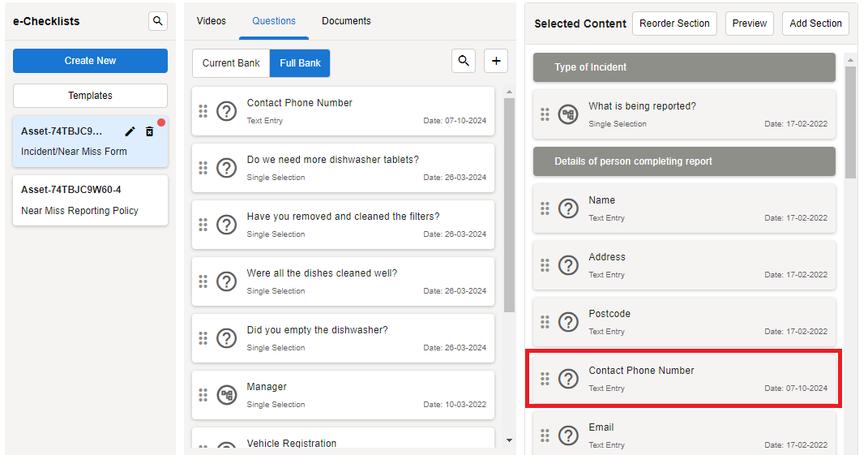Delete Incident/Near Miss Form with trash icon

pos(149,131)
